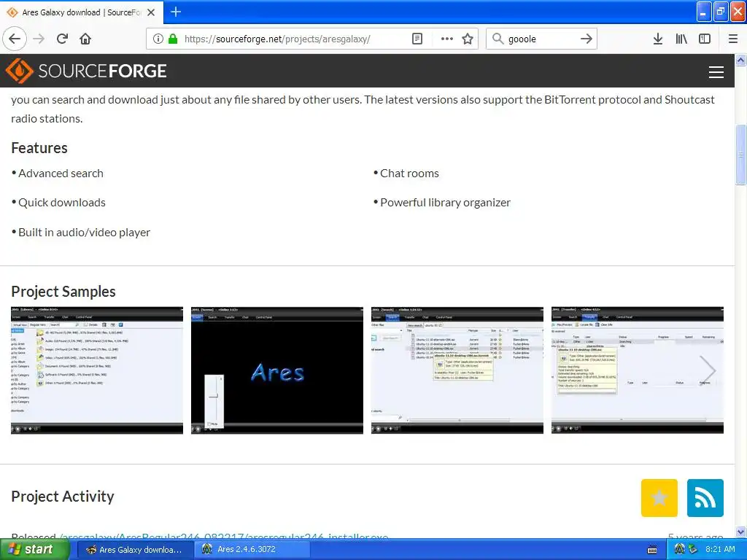747x560 pixels.
Task: Open the search results sample screenshot
Action: [457, 370]
